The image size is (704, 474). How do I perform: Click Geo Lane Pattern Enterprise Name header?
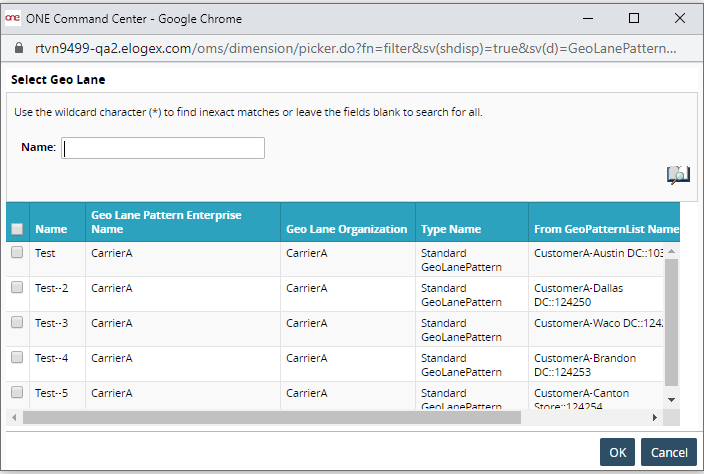(x=166, y=222)
